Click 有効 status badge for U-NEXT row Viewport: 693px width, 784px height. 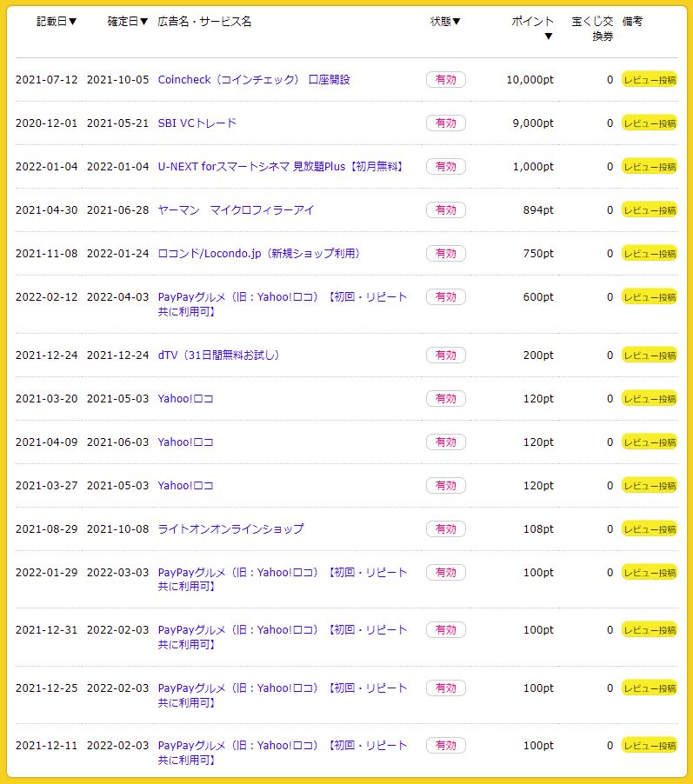point(446,167)
